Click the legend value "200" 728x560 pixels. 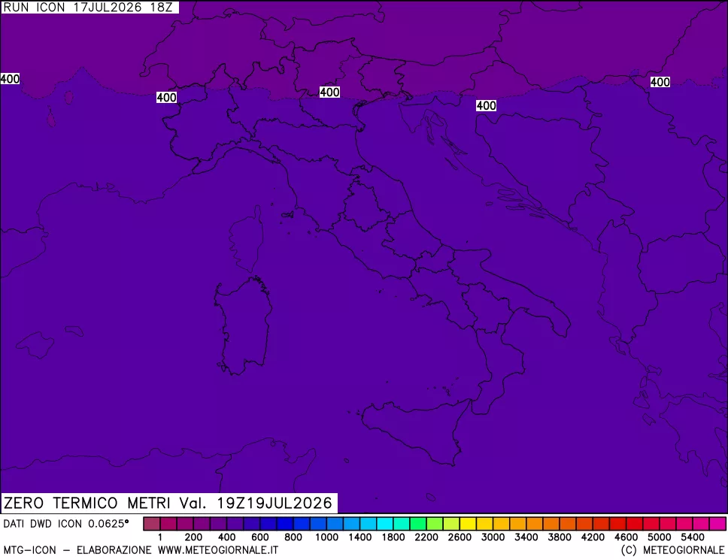(193, 537)
